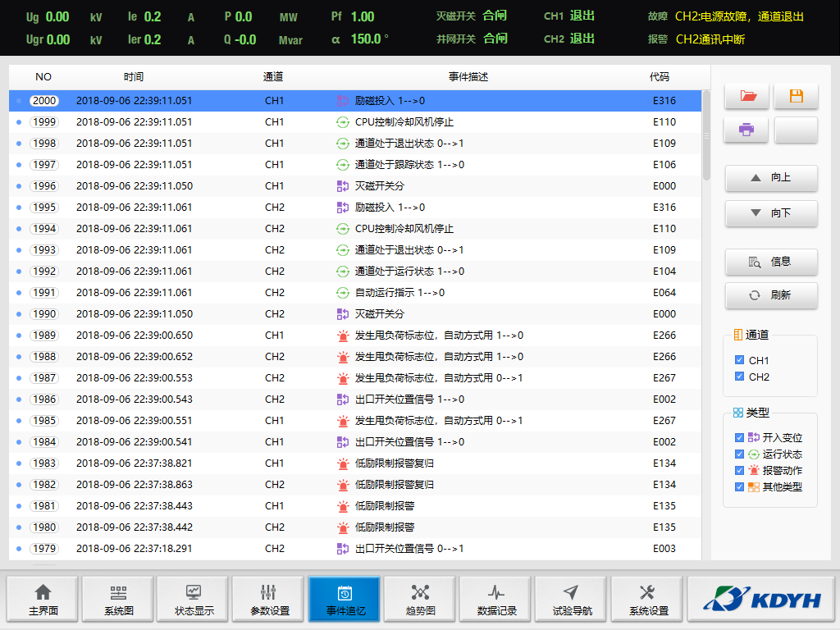840x630 pixels.
Task: Toggle the 报警动作 alarm type checkbox
Action: coord(740,471)
